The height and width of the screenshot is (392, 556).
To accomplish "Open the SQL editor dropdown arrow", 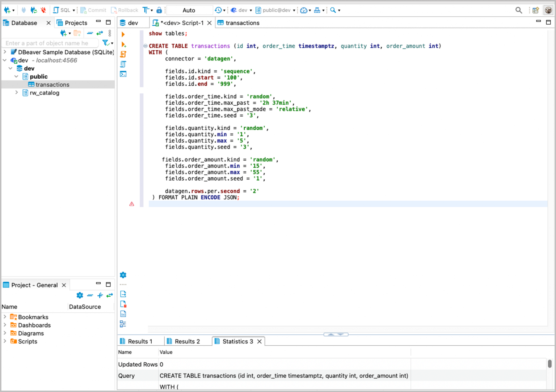I will (74, 10).
